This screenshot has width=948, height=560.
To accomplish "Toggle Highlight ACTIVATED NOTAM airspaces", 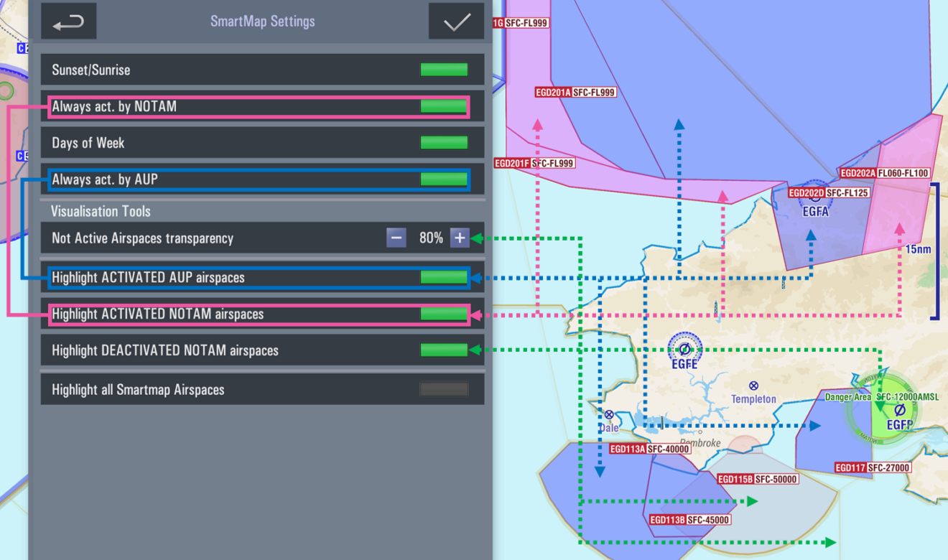I will click(444, 314).
